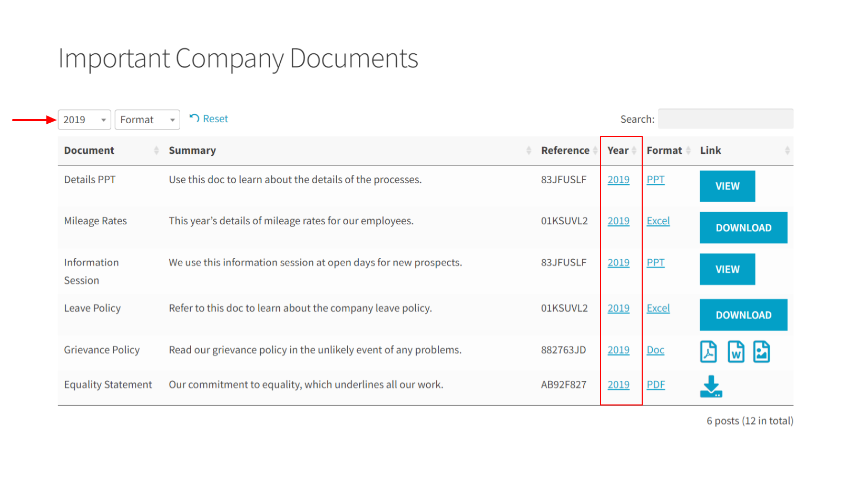Click the 2019 year link for Details PPT
Viewport: 864px width, 504px height.
(618, 180)
